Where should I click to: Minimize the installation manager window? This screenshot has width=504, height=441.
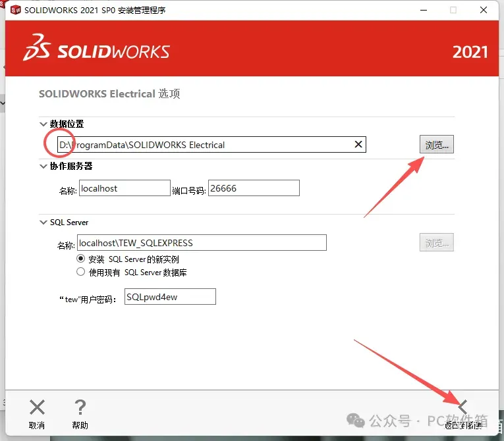[x=424, y=11]
